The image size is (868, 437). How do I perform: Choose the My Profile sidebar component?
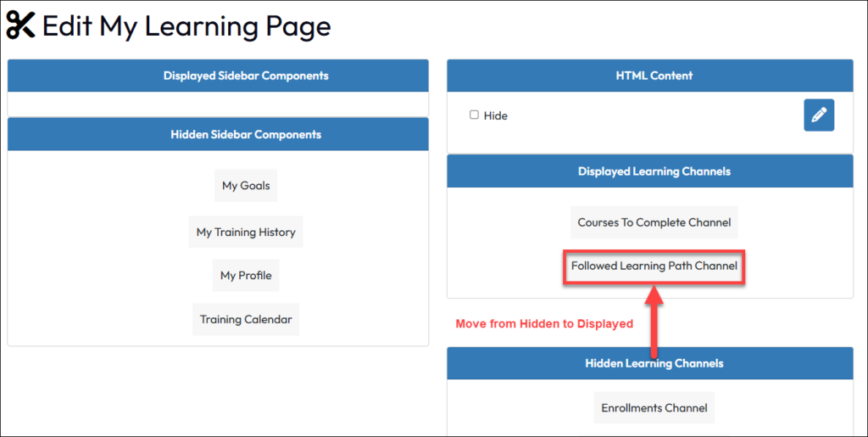tap(246, 276)
